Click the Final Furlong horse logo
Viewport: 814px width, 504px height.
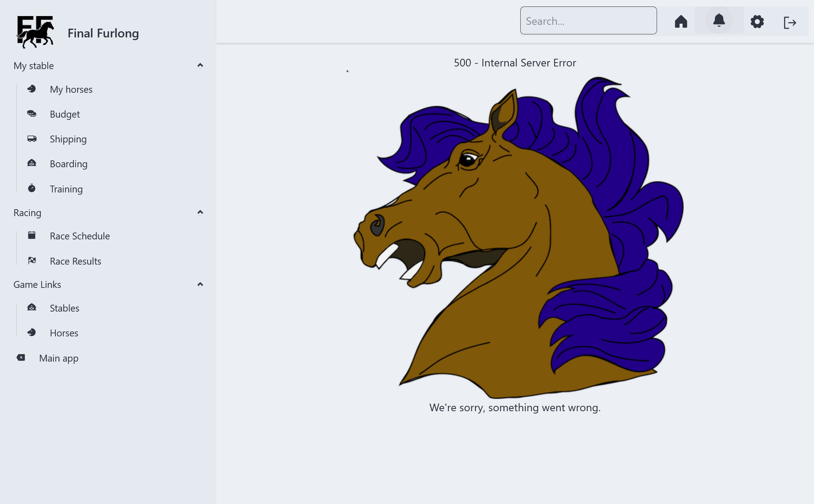click(36, 32)
